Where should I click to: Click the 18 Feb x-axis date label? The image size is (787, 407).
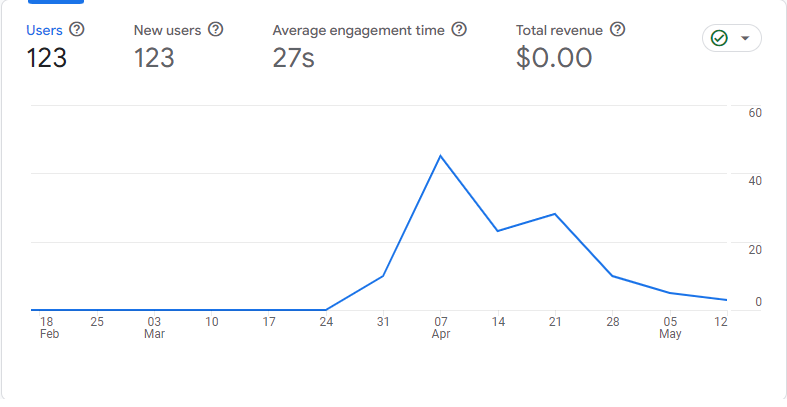[47, 327]
